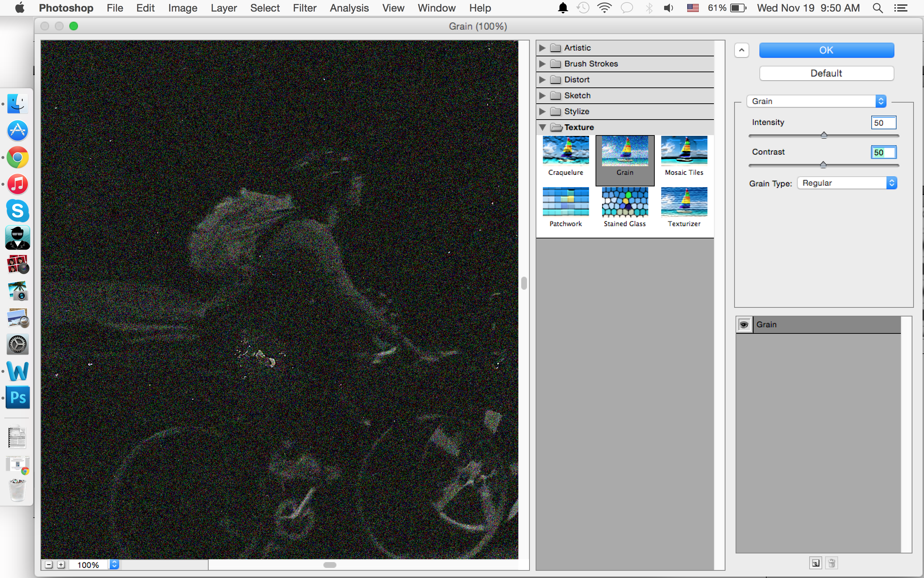Open iTunes from the Dock
This screenshot has width=924, height=578.
(x=18, y=184)
